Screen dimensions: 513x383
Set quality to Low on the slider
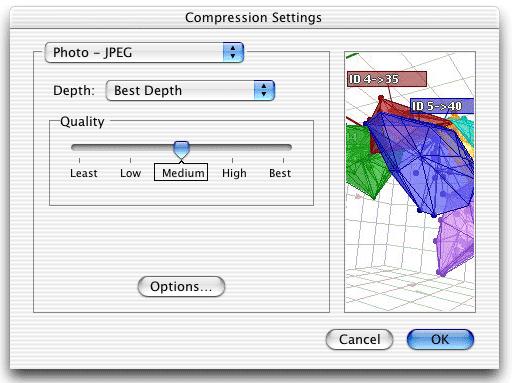click(130, 173)
